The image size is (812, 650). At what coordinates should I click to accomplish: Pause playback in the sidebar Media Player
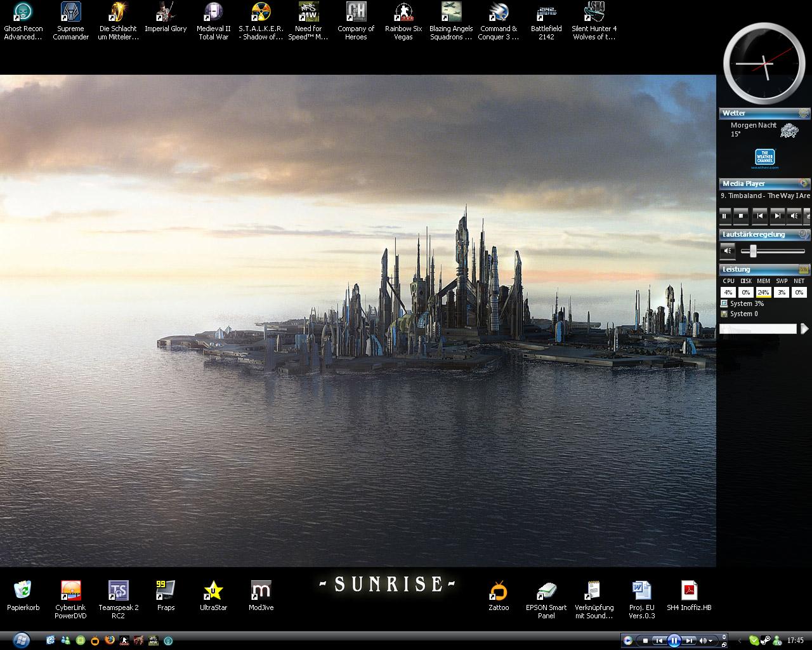(x=724, y=216)
